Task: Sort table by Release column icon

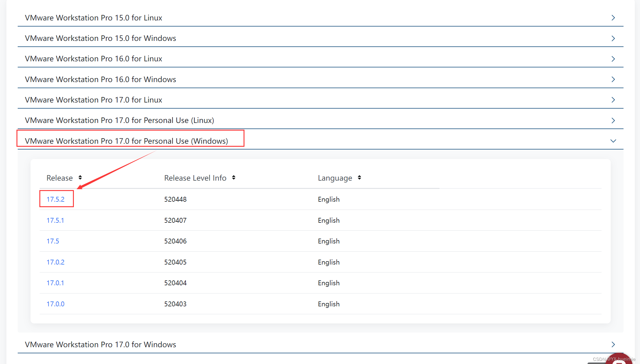Action: pos(80,178)
